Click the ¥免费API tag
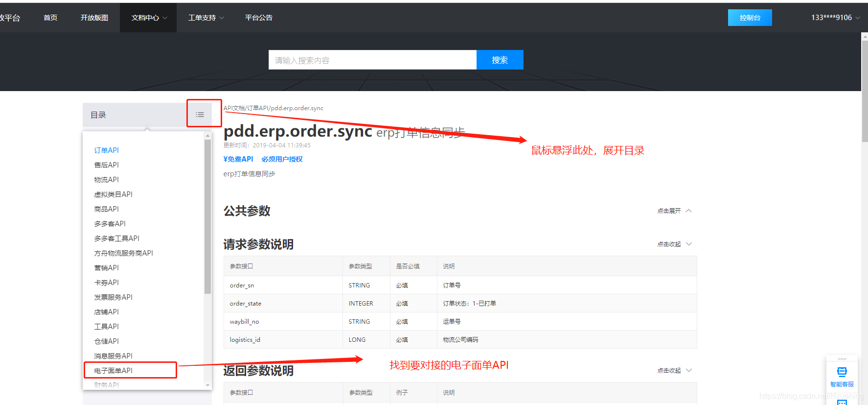 238,159
